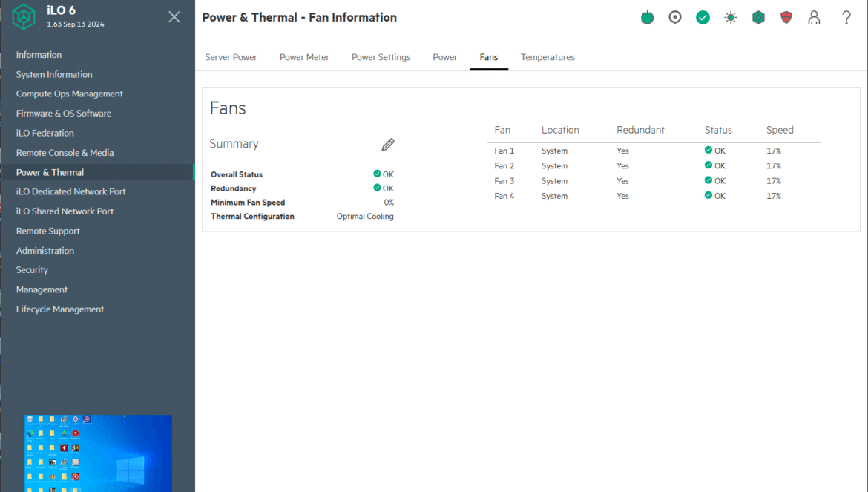Click the Fan column header
The height and width of the screenshot is (492, 868).
[502, 130]
